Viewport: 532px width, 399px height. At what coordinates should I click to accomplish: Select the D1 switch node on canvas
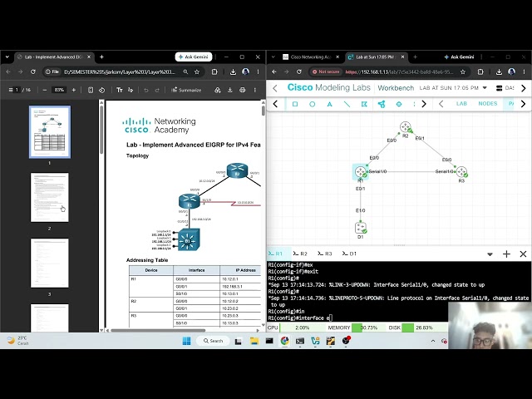point(361,228)
